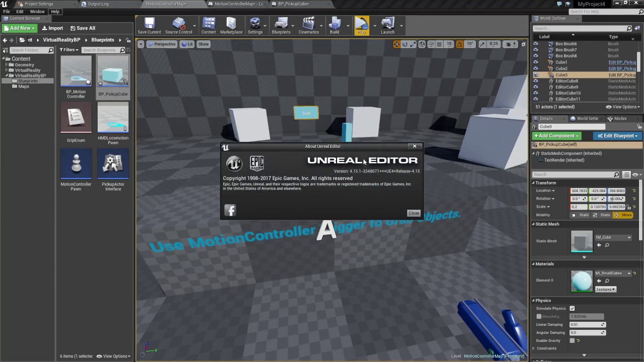Image resolution: width=644 pixels, height=362 pixels.
Task: Click the Save All button
Action: click(x=83, y=28)
